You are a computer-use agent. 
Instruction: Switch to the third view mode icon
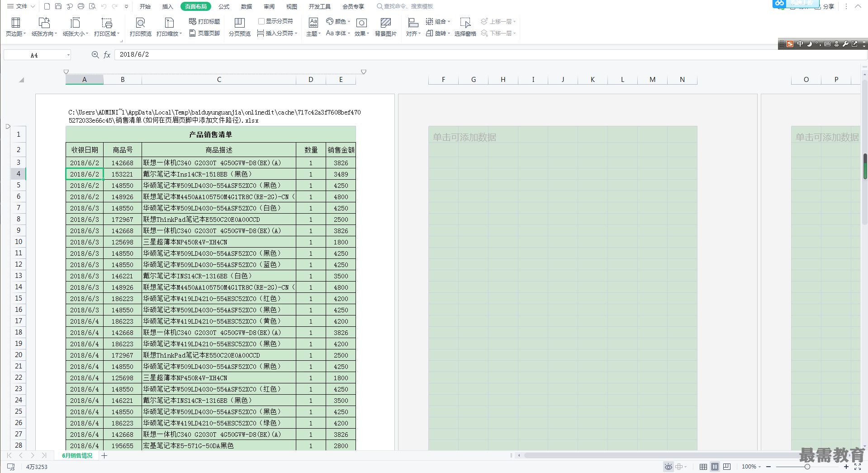click(727, 467)
